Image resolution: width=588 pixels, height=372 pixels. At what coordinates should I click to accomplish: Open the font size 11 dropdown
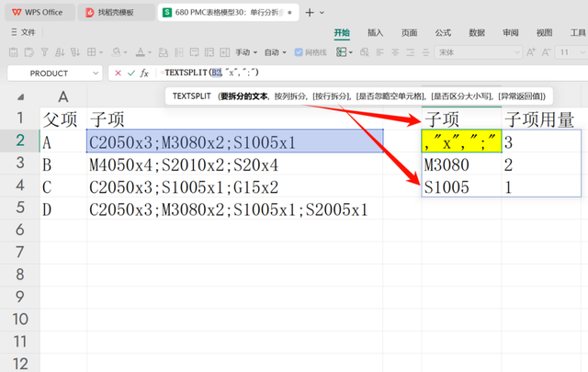(x=571, y=52)
